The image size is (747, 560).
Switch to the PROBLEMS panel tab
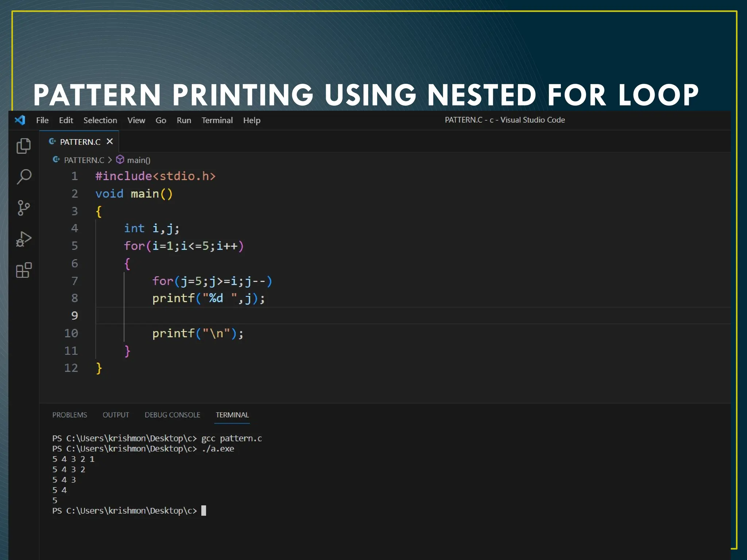pos(70,415)
